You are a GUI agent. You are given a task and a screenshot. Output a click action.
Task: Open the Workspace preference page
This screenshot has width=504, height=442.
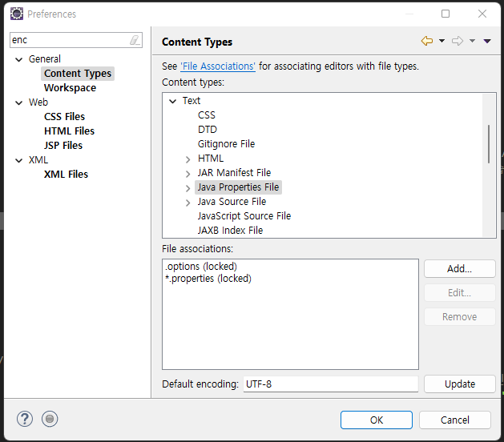pos(70,88)
